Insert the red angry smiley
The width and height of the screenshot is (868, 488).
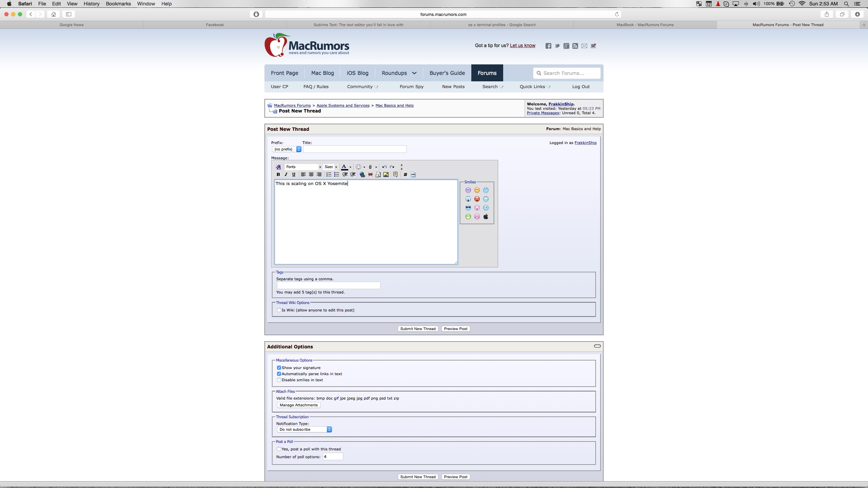coord(477,199)
